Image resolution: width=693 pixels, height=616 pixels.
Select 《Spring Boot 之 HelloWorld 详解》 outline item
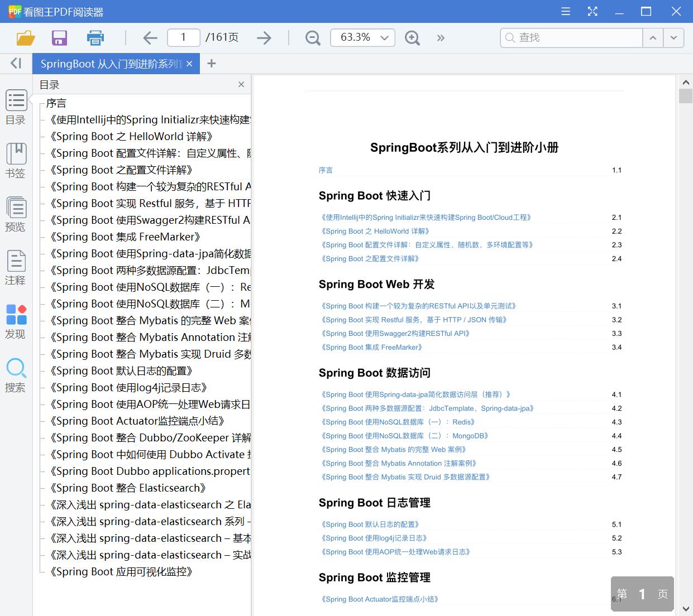click(x=131, y=136)
